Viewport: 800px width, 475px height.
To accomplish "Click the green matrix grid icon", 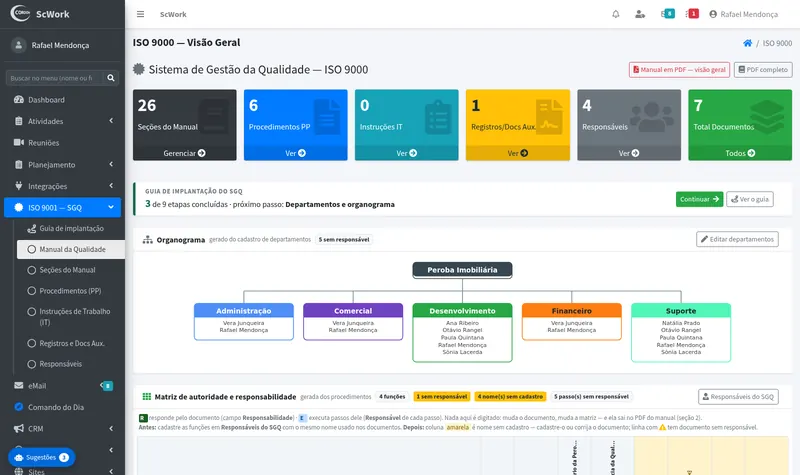I will point(146,396).
